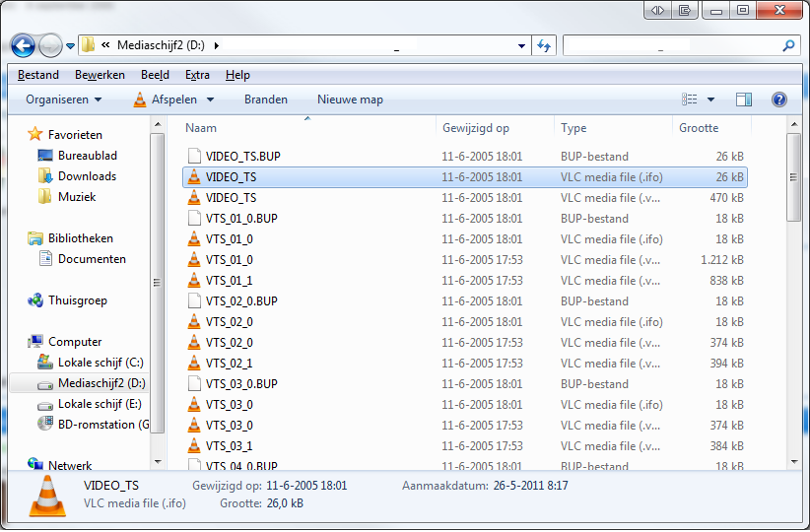Click the search magnifier icon
The height and width of the screenshot is (532, 810).
(788, 45)
